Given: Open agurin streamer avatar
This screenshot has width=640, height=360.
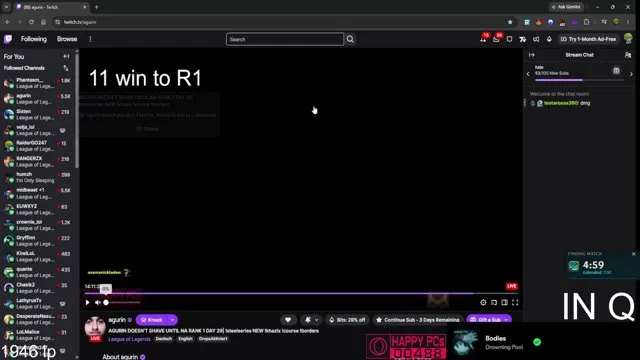Looking at the screenshot, I should (95, 327).
